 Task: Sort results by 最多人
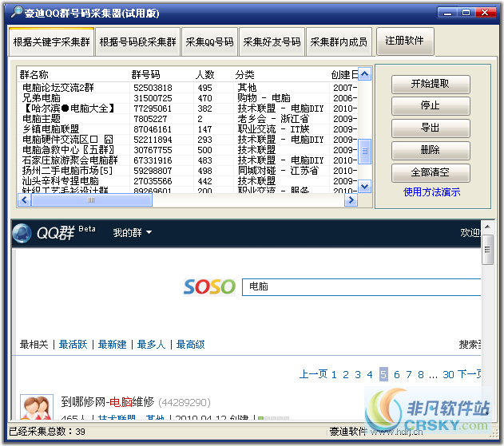click(152, 345)
